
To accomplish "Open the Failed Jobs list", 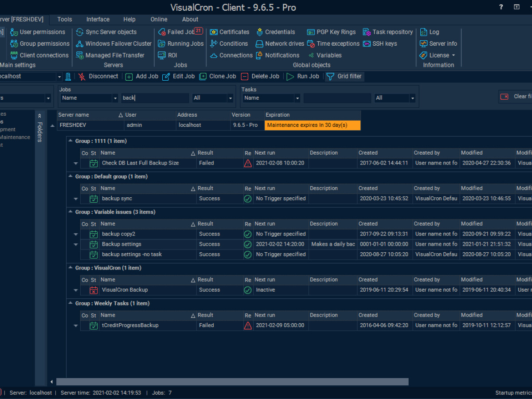I will click(179, 31).
